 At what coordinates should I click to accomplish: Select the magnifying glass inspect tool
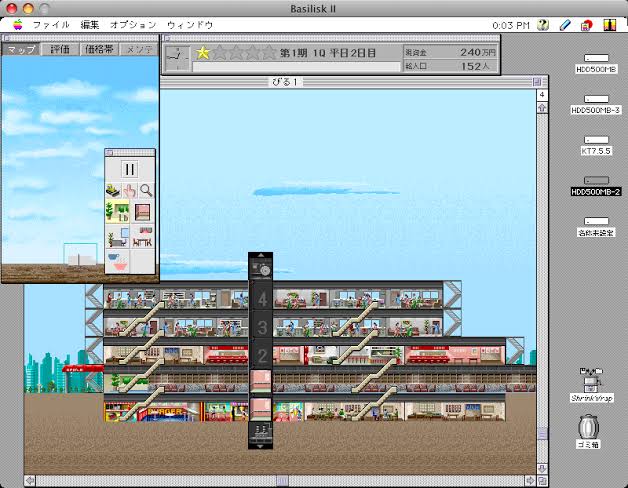[x=146, y=191]
